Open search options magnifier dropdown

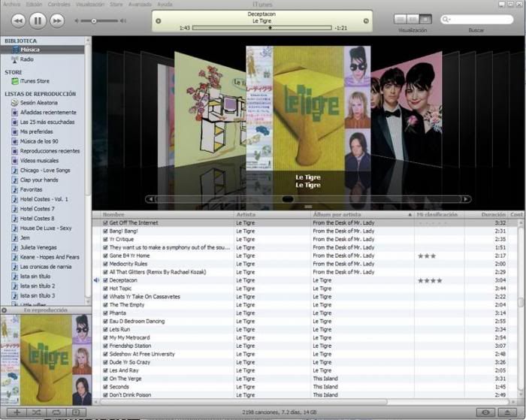tap(446, 20)
